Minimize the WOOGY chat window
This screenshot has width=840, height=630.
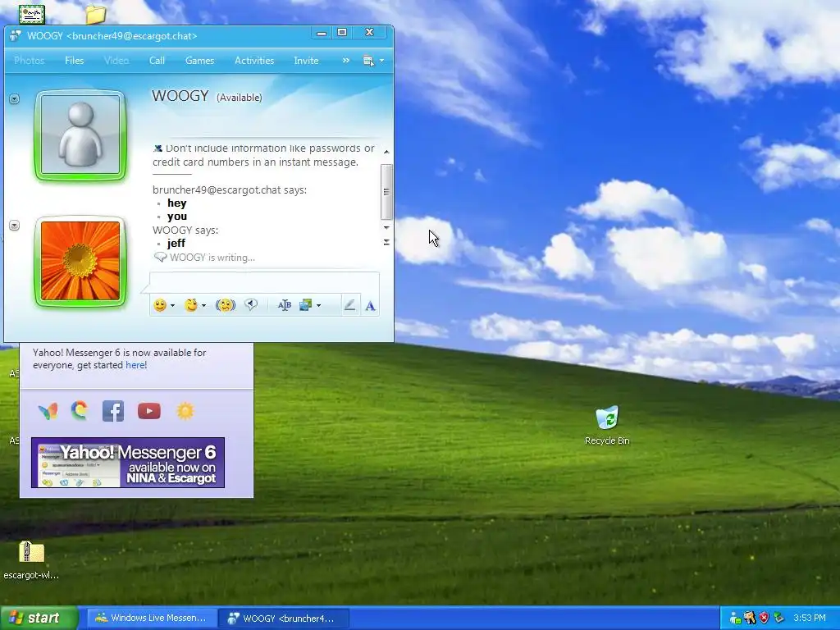click(322, 33)
